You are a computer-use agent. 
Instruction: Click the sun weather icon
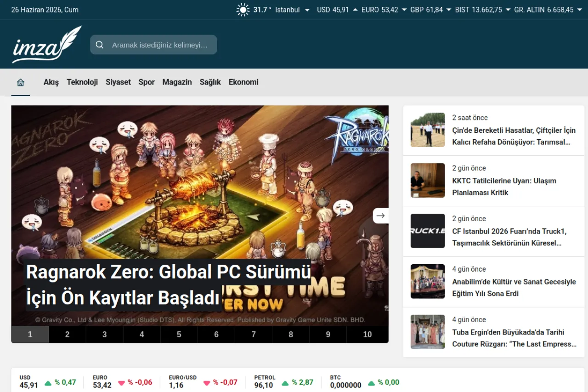point(243,10)
